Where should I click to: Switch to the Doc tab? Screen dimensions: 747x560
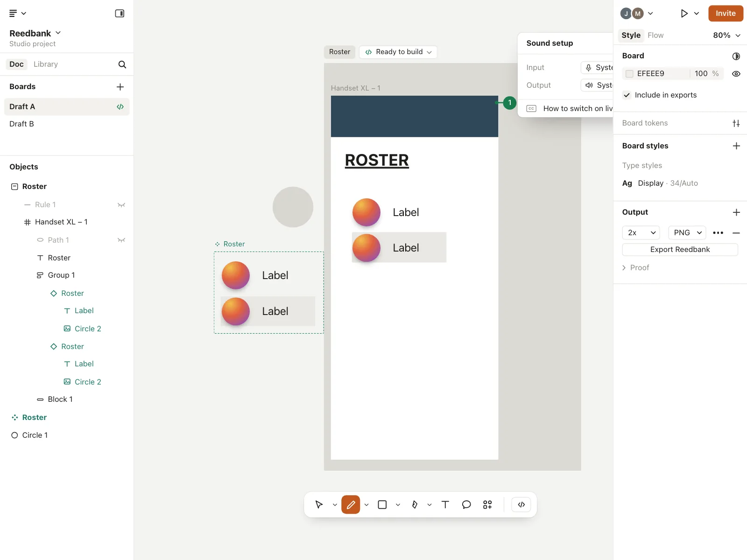16,64
